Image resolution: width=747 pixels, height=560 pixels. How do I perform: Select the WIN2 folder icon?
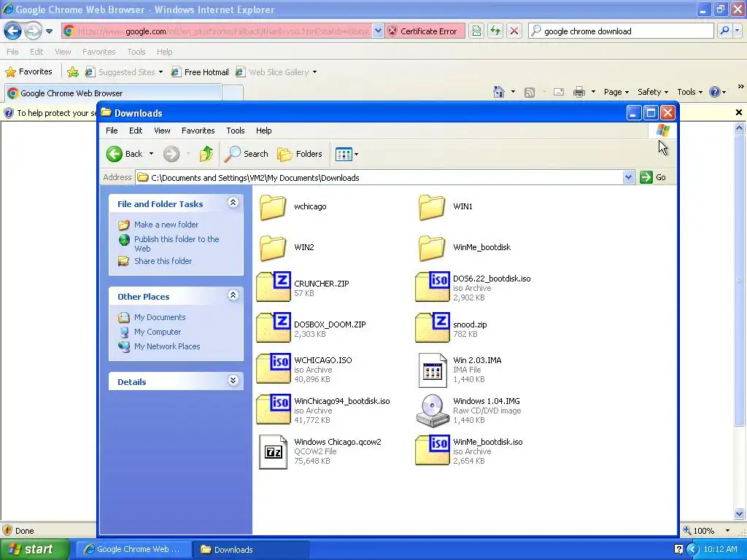(273, 248)
